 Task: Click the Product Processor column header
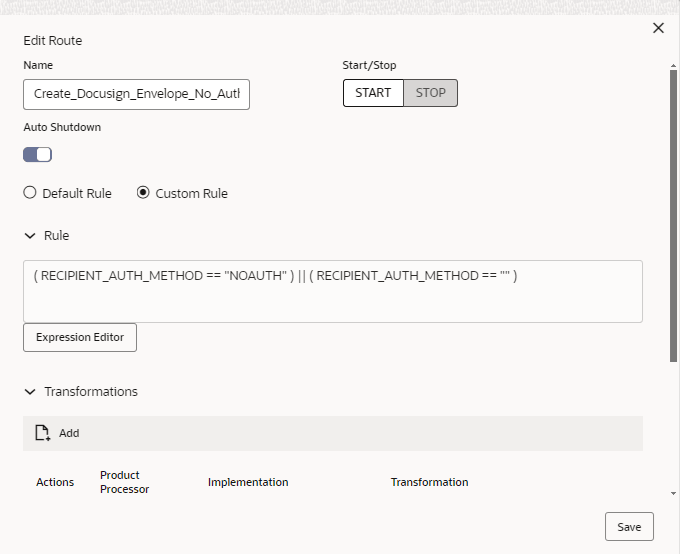125,482
